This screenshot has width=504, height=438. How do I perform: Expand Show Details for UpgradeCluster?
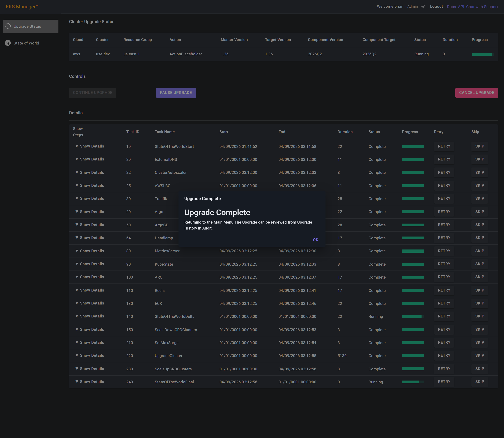[90, 355]
